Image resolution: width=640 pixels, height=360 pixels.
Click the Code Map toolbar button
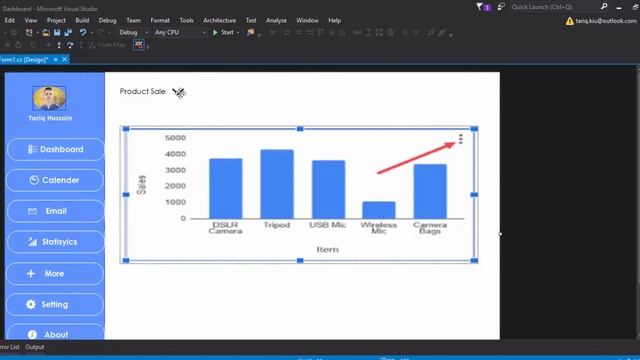(x=107, y=45)
